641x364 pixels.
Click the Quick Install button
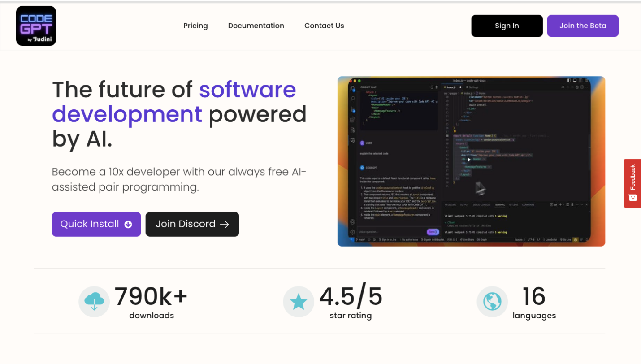tap(96, 224)
